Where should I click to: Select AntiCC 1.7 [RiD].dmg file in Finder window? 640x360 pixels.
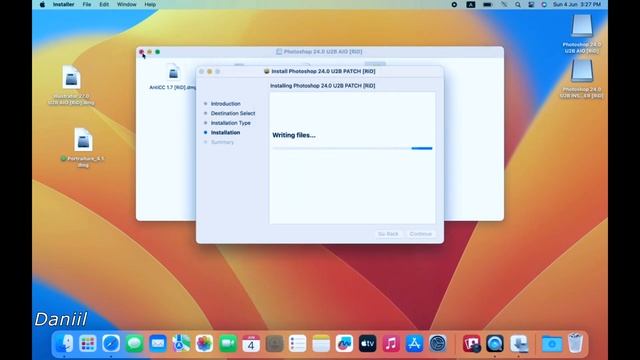(173, 77)
